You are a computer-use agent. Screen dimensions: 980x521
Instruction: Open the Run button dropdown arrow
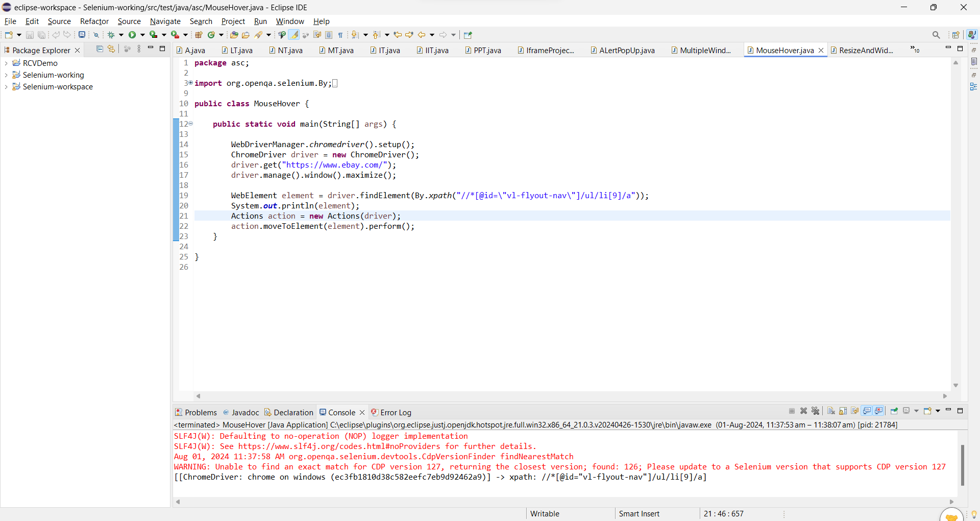tap(142, 35)
